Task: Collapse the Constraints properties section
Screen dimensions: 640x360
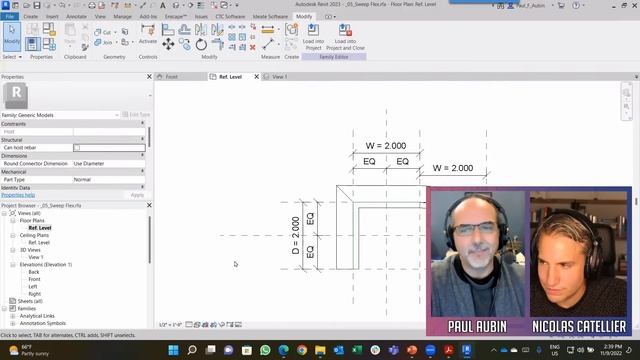Action: point(142,123)
